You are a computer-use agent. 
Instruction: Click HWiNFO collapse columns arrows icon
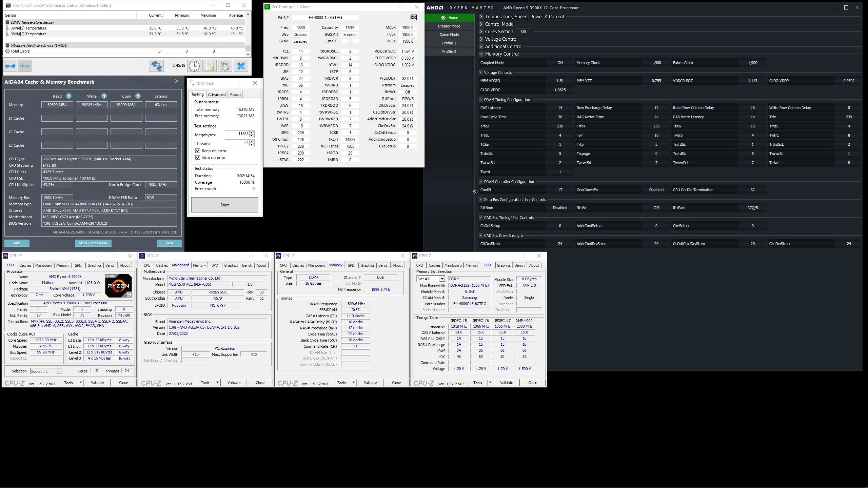point(25,66)
